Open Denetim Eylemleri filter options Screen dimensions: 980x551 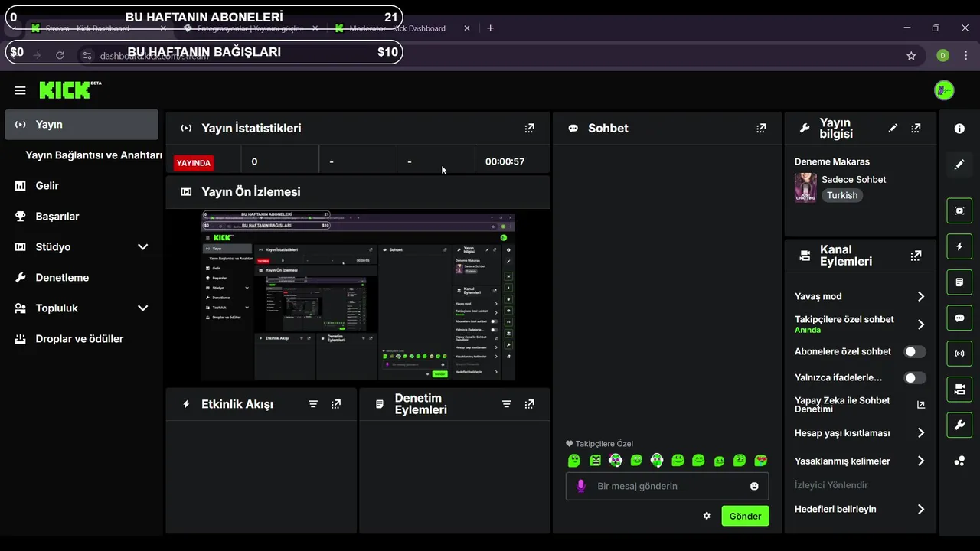tap(506, 404)
